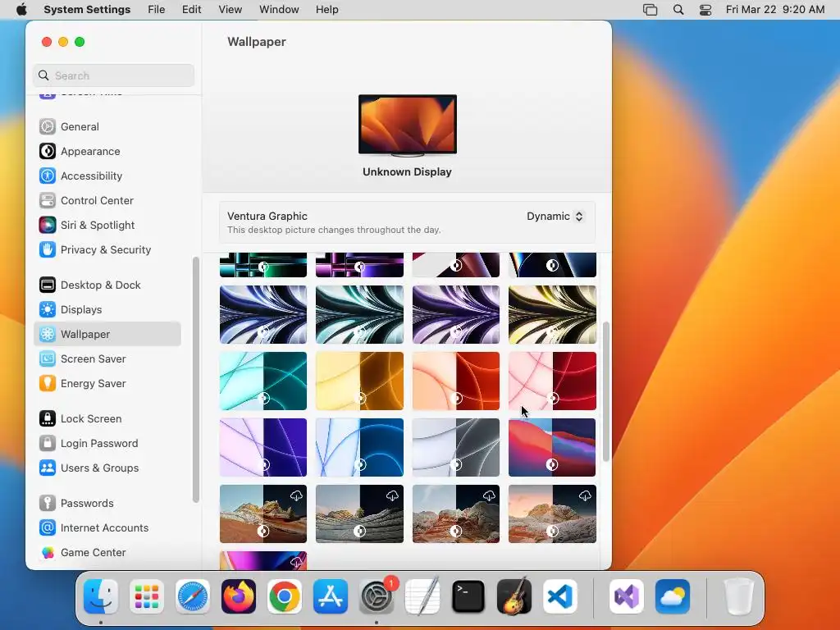Open GarageBand from the Dock
840x630 pixels.
pyautogui.click(x=514, y=596)
